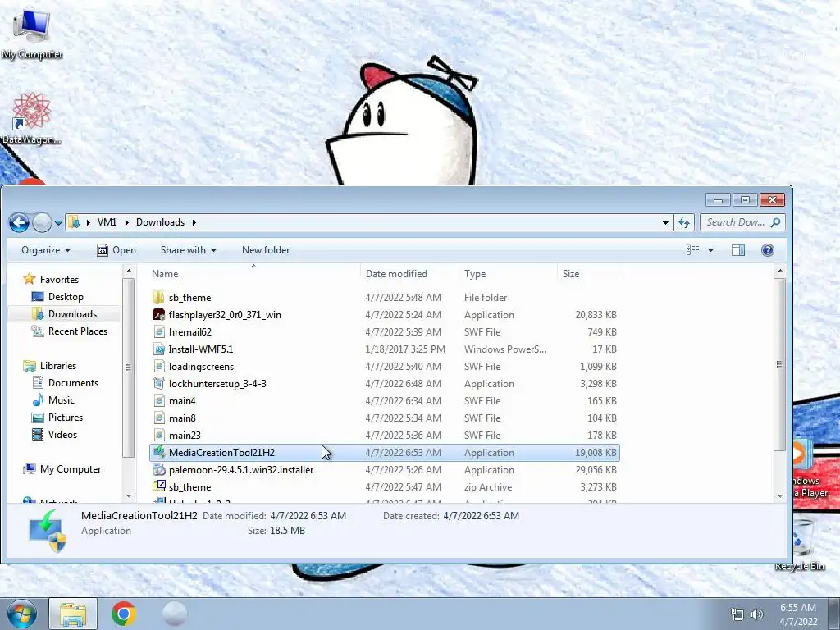Click My Computer in navigation pane
This screenshot has height=630, width=840.
coord(71,469)
